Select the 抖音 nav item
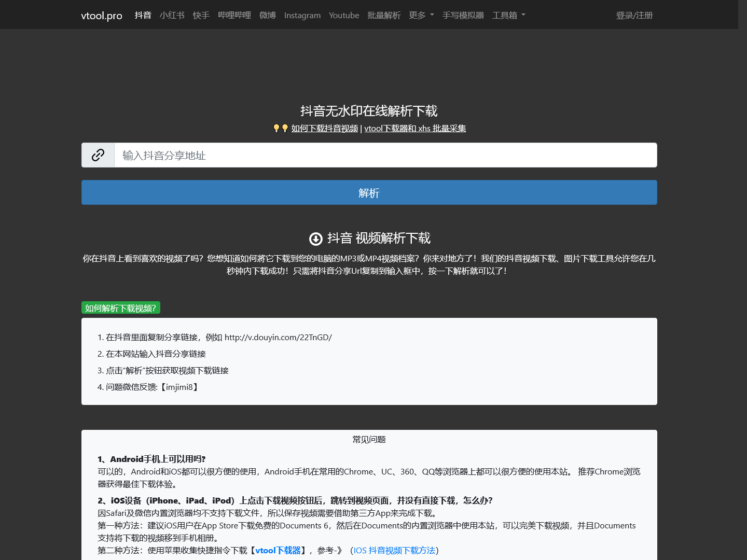747x560 pixels. coord(143,15)
